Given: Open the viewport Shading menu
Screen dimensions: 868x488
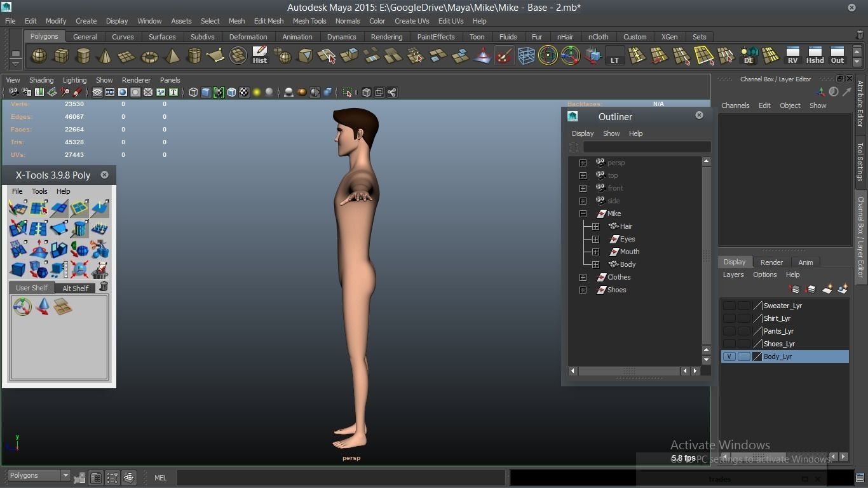Looking at the screenshot, I should (41, 80).
